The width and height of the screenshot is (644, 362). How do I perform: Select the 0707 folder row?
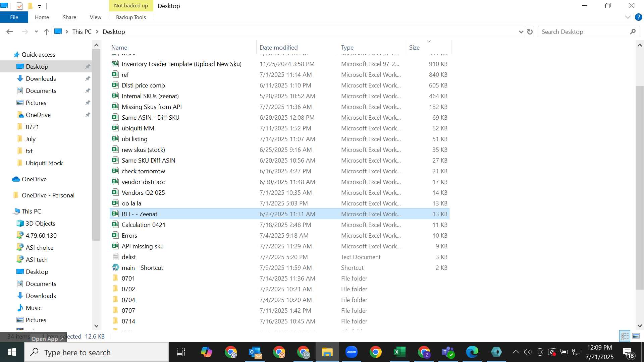coord(279,311)
